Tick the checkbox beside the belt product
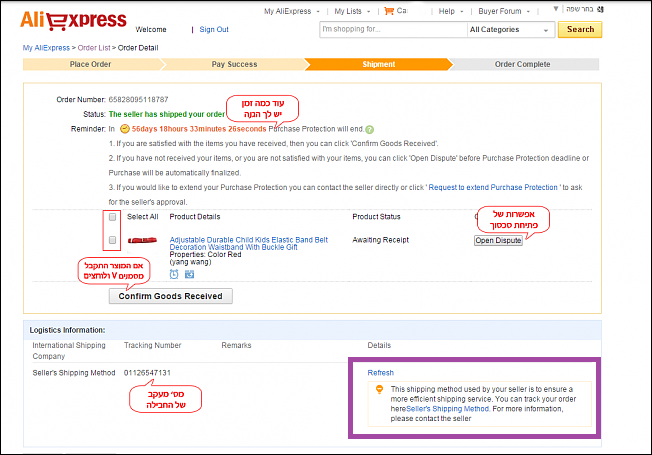Screen dimensions: 652x455 [x=112, y=240]
